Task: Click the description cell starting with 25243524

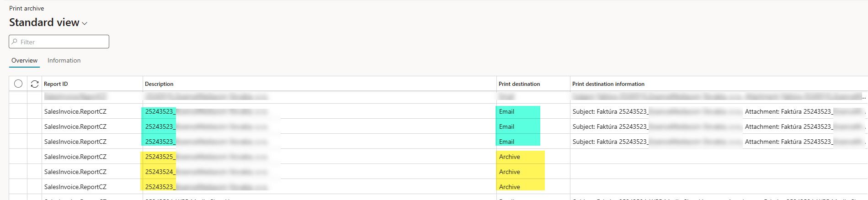Action: [160, 172]
